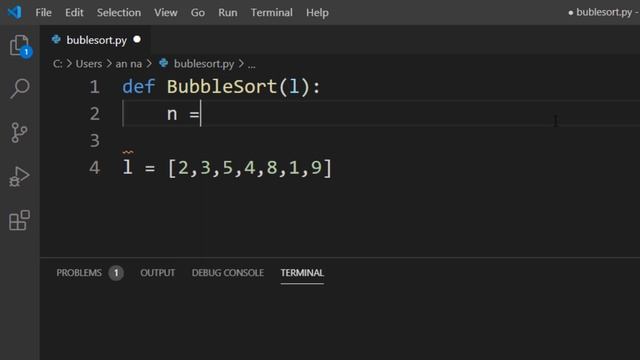640x360 pixels.
Task: Open the Terminal menu
Action: 272,13
